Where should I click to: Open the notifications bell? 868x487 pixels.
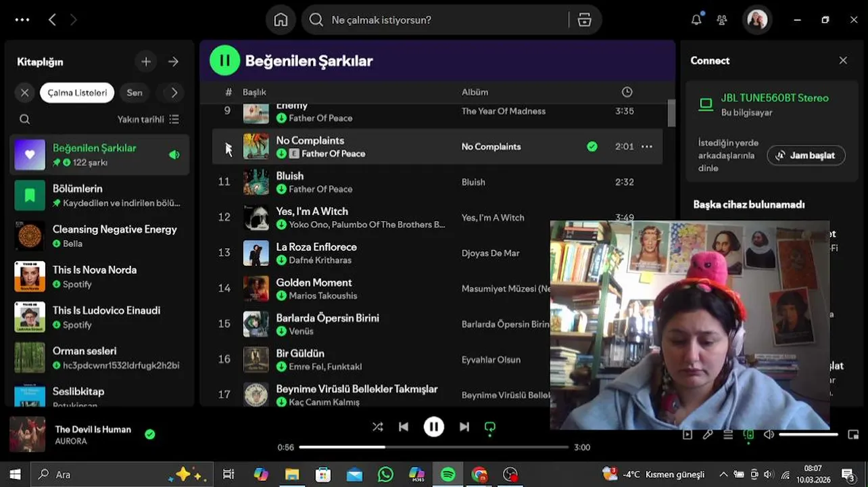(x=696, y=20)
